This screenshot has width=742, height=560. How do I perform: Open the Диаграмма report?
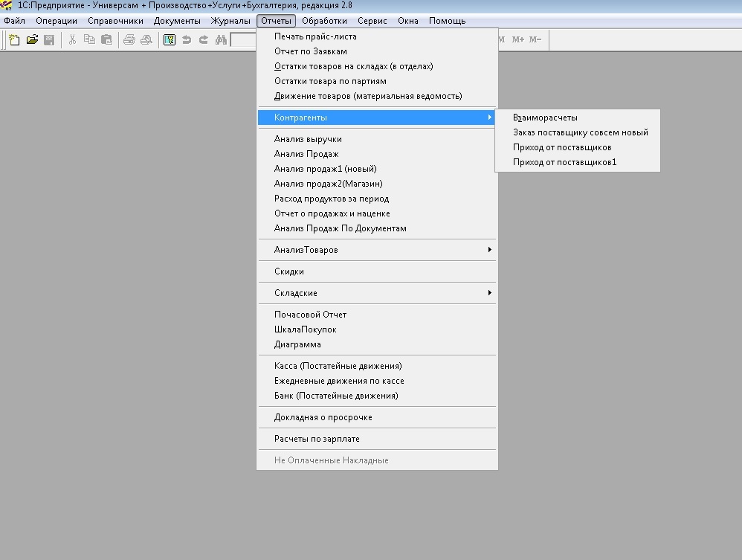377,344
